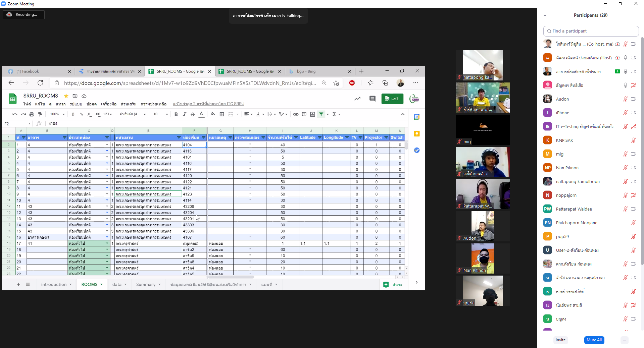The height and width of the screenshot is (348, 644).
Task: Click the Find a participant search field
Action: coord(591,31)
